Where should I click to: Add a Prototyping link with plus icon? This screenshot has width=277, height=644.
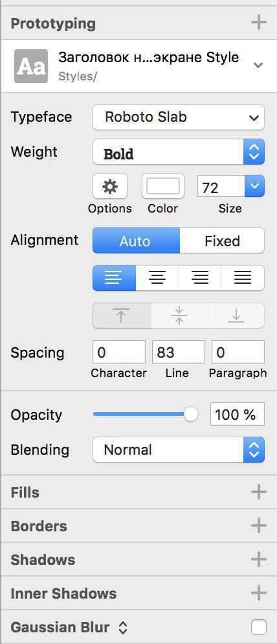[x=258, y=23]
